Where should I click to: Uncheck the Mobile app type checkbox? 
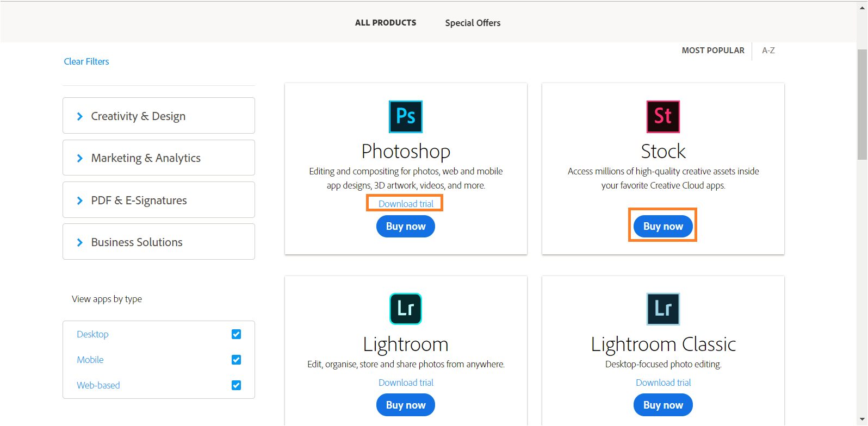236,360
